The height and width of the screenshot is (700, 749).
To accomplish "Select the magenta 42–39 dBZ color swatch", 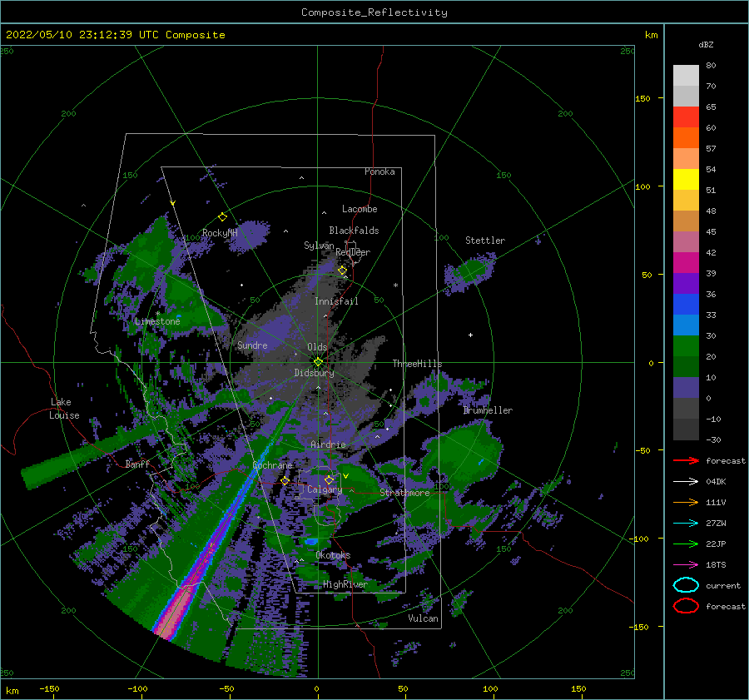I will click(x=686, y=263).
